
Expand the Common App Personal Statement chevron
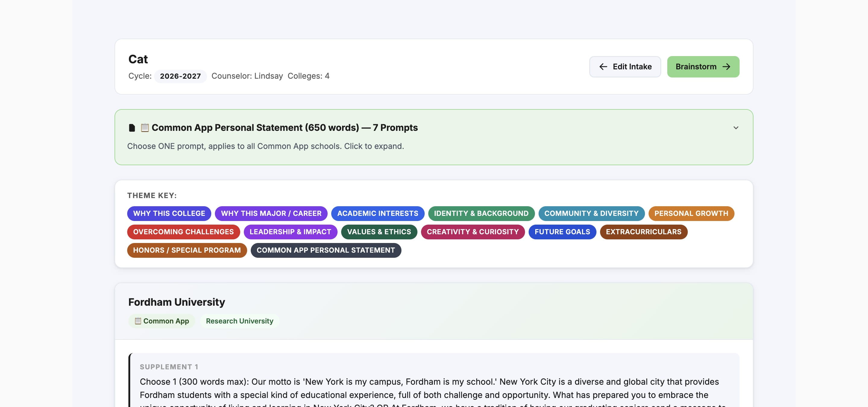coord(736,128)
